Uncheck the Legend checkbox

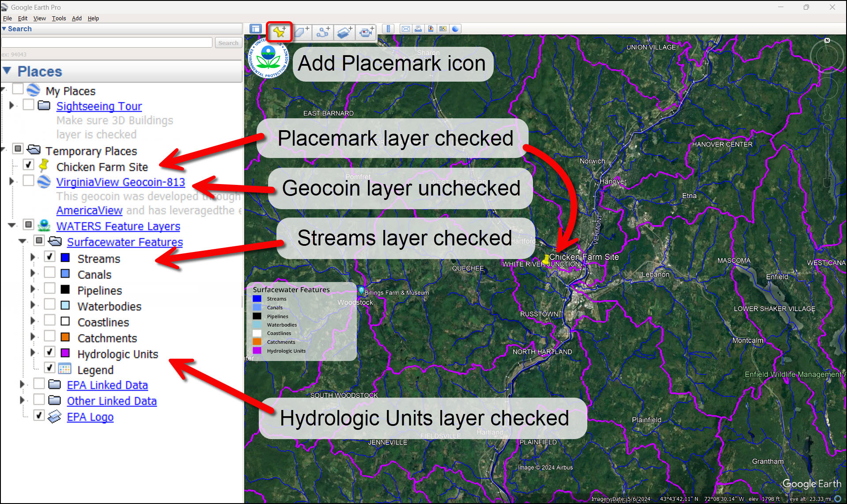tap(50, 367)
